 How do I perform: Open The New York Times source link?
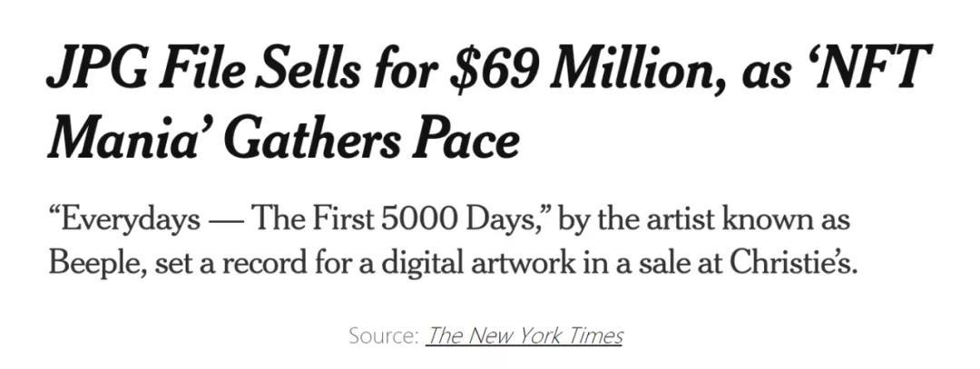524,335
